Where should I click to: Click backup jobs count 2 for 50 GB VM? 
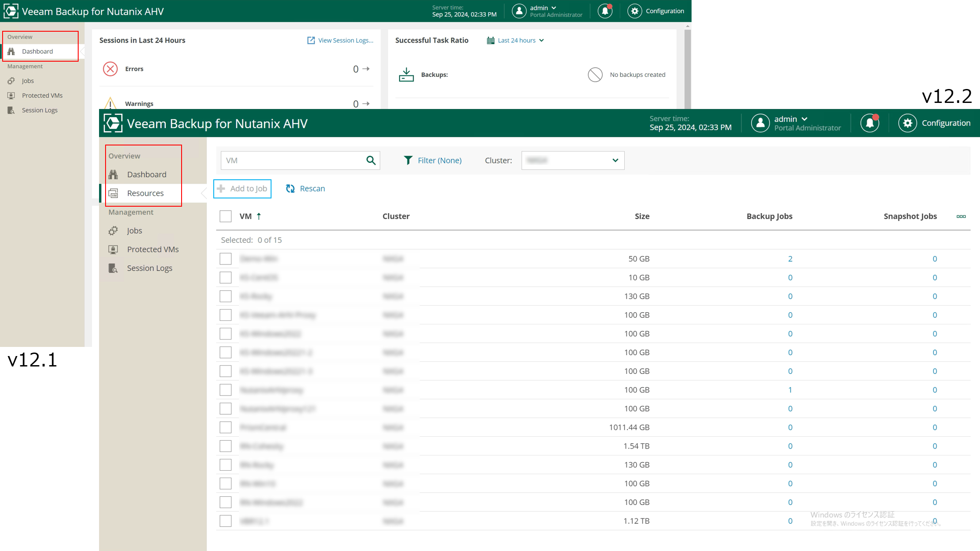(790, 259)
